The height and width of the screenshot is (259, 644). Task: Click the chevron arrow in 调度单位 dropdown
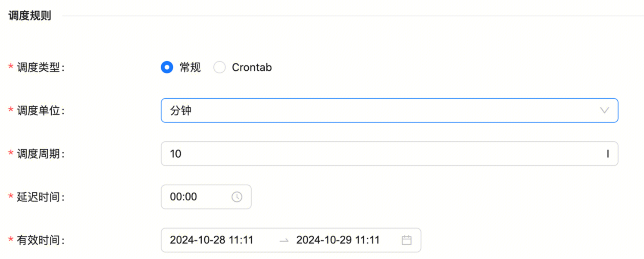pos(604,111)
